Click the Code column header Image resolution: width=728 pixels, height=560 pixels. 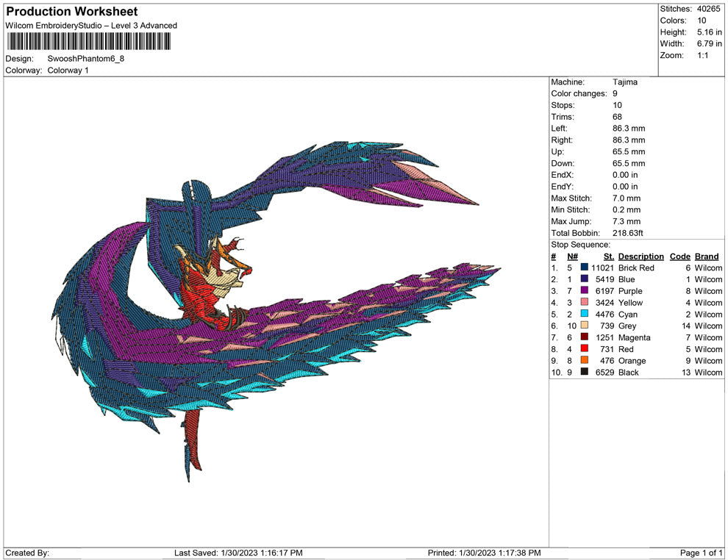click(679, 256)
